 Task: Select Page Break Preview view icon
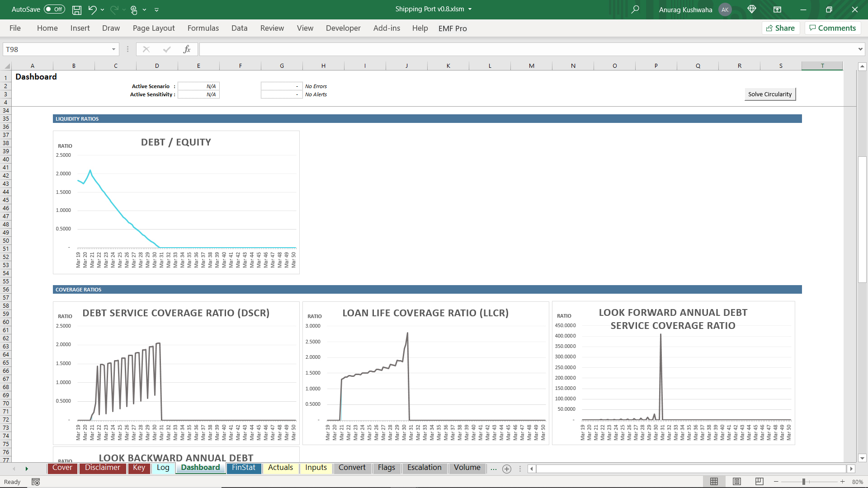pyautogui.click(x=759, y=482)
